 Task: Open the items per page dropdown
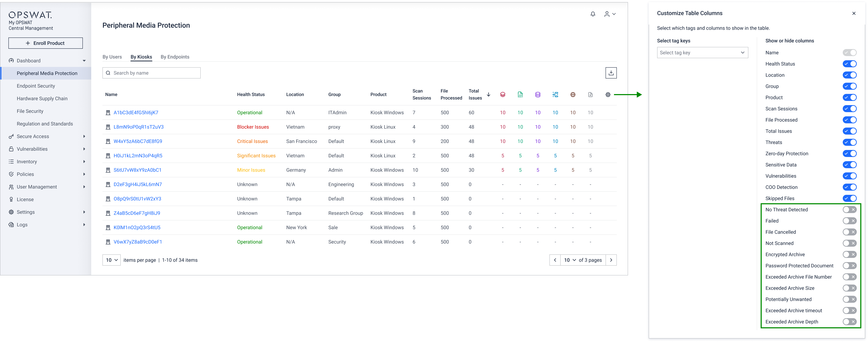(112, 260)
